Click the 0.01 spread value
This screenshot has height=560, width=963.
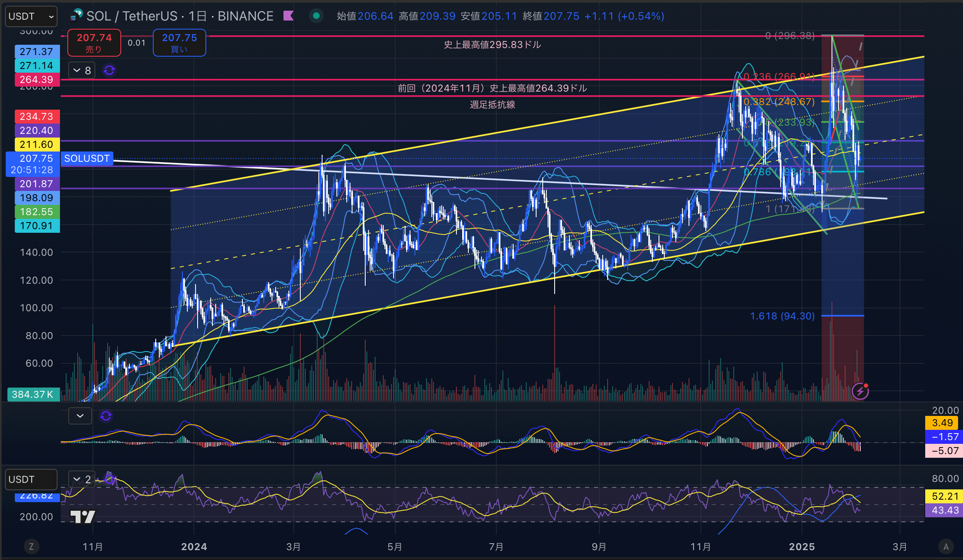point(136,43)
